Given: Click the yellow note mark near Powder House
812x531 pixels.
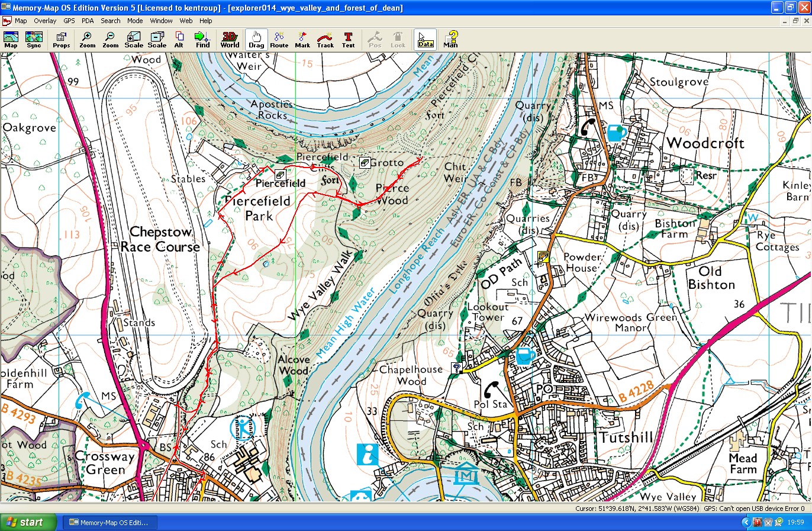Looking at the screenshot, I should click(x=543, y=257).
